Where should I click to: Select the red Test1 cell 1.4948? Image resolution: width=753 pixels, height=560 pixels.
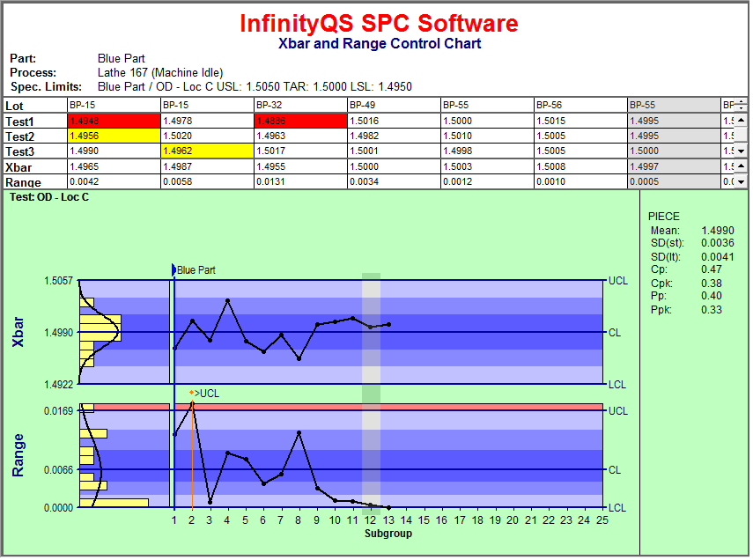click(x=112, y=121)
